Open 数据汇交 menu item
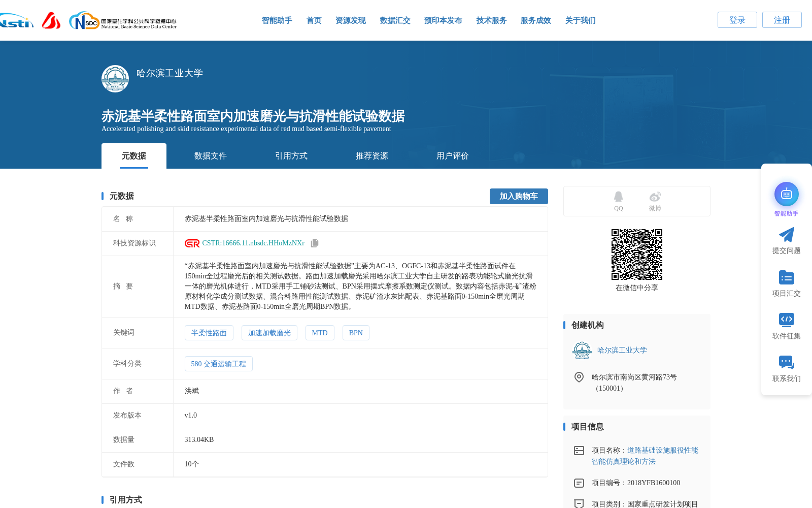The width and height of the screenshot is (812, 508). click(x=395, y=20)
